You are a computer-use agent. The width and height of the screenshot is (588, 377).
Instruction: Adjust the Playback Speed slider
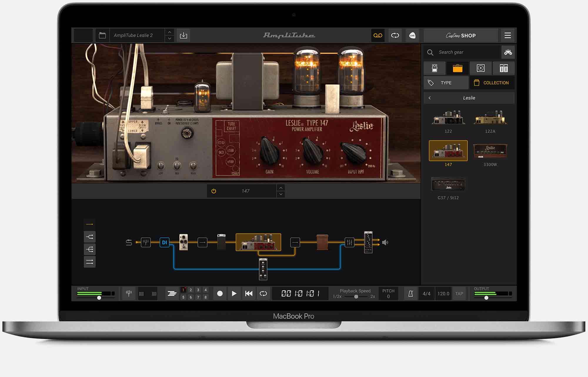(356, 297)
